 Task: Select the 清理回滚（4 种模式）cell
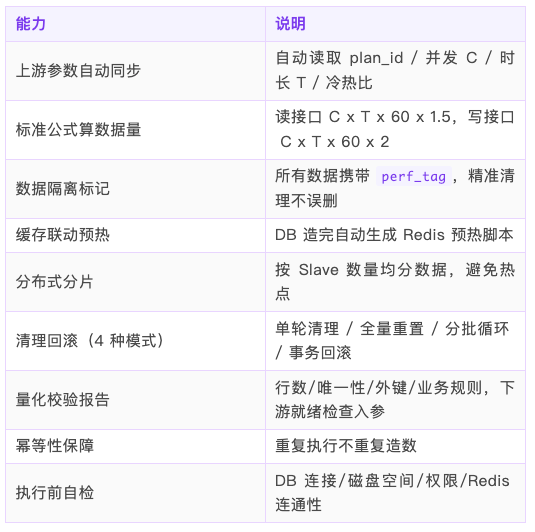point(135,341)
